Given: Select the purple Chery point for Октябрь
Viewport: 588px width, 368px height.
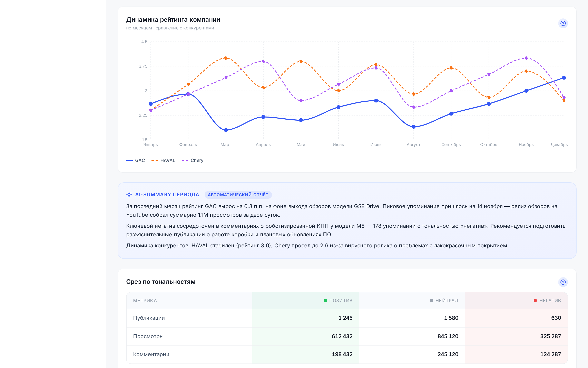Looking at the screenshot, I should (x=489, y=74).
